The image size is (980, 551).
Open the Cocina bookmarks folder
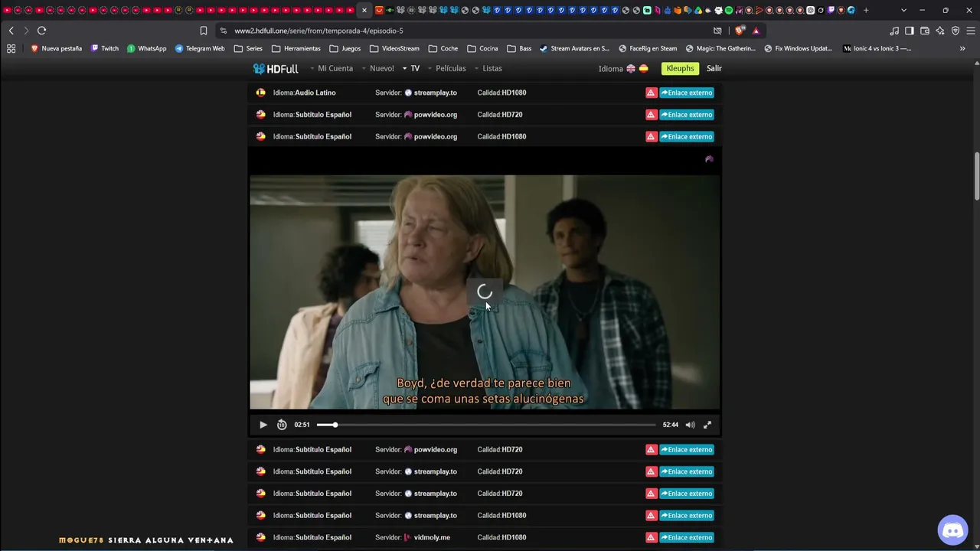(x=482, y=48)
